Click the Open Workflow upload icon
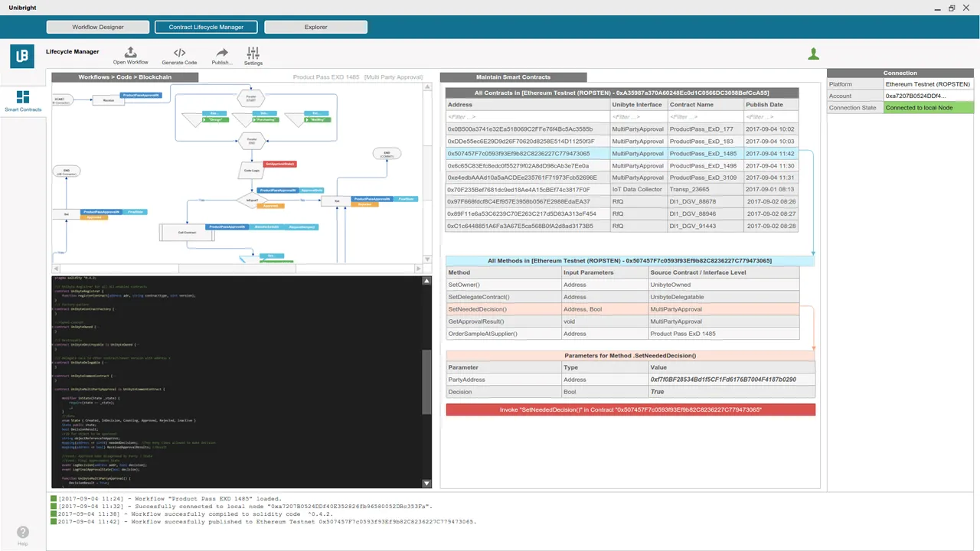The width and height of the screenshot is (980, 551). (x=131, y=52)
